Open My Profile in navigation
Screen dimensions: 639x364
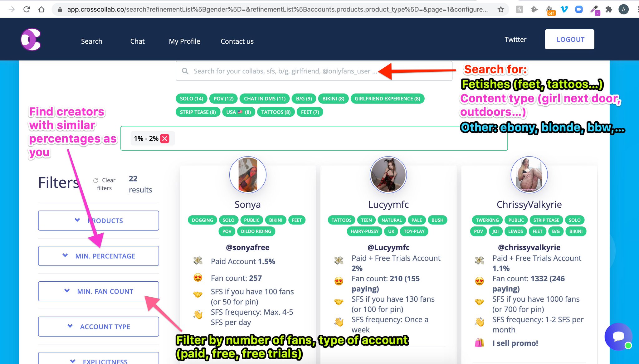(x=184, y=41)
